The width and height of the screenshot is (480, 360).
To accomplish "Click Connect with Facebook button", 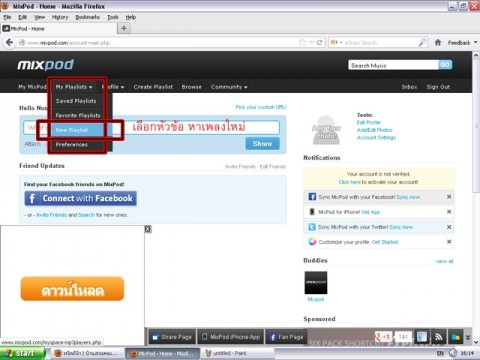I will pyautogui.click(x=81, y=198).
